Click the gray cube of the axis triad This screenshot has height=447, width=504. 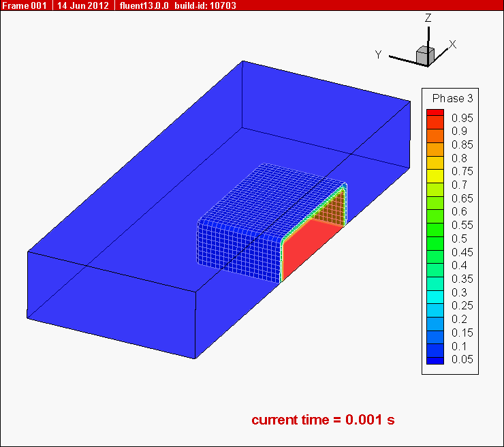[x=424, y=55]
